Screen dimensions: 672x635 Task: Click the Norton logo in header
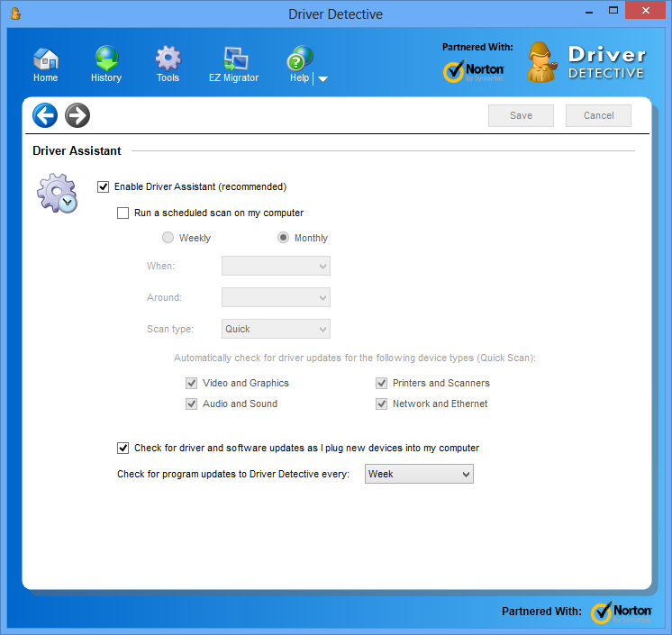tap(473, 70)
